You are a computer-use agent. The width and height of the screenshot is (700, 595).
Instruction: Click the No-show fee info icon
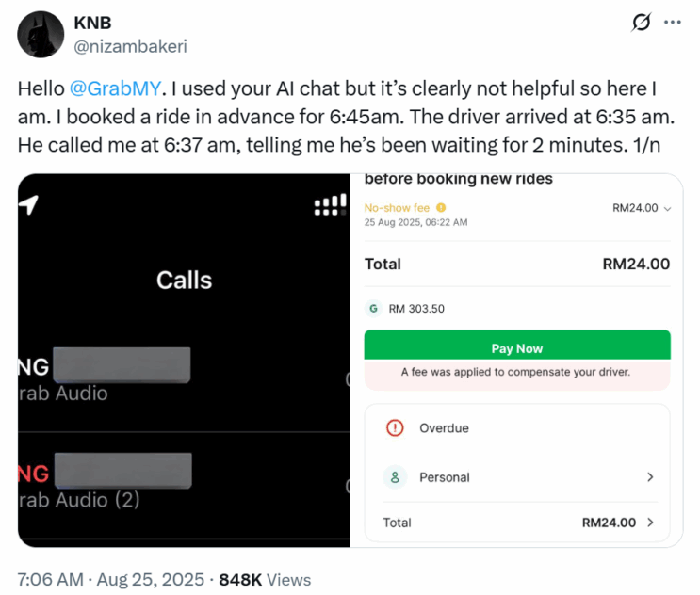click(x=441, y=208)
